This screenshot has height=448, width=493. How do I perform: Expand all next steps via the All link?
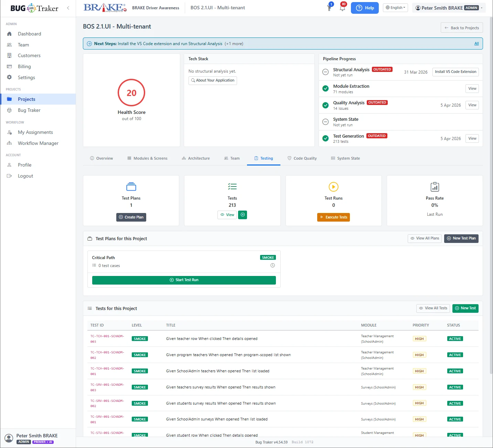pos(476,44)
